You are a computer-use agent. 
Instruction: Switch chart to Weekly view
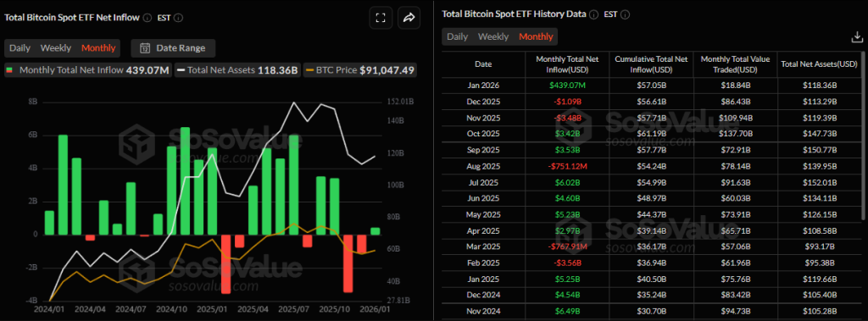coord(56,48)
